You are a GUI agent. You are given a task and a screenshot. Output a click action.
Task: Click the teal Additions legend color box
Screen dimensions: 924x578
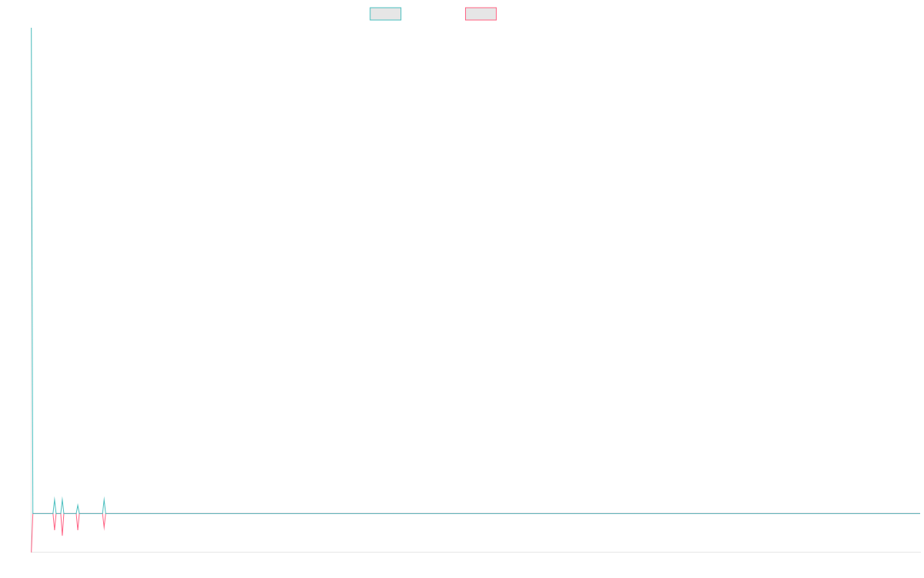tap(385, 14)
